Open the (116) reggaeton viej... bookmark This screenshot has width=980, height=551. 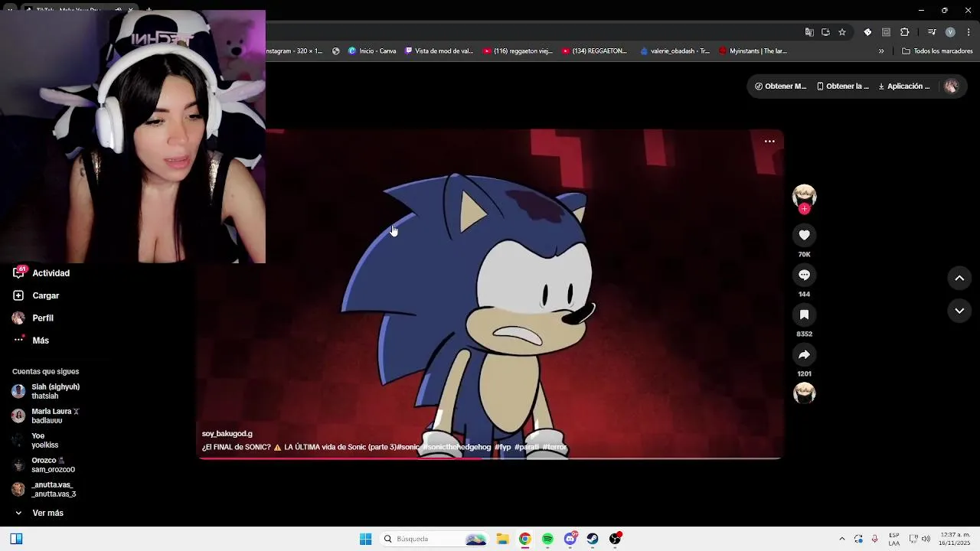pos(518,51)
